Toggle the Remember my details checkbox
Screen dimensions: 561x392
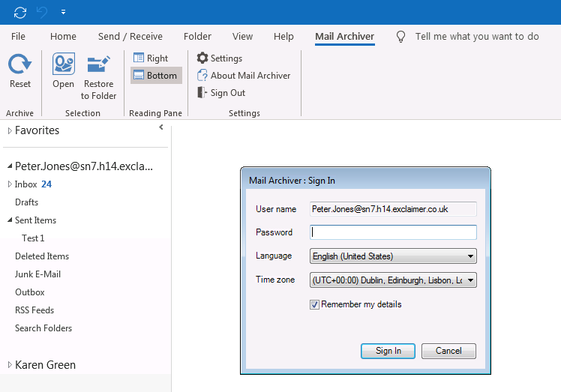coord(314,305)
